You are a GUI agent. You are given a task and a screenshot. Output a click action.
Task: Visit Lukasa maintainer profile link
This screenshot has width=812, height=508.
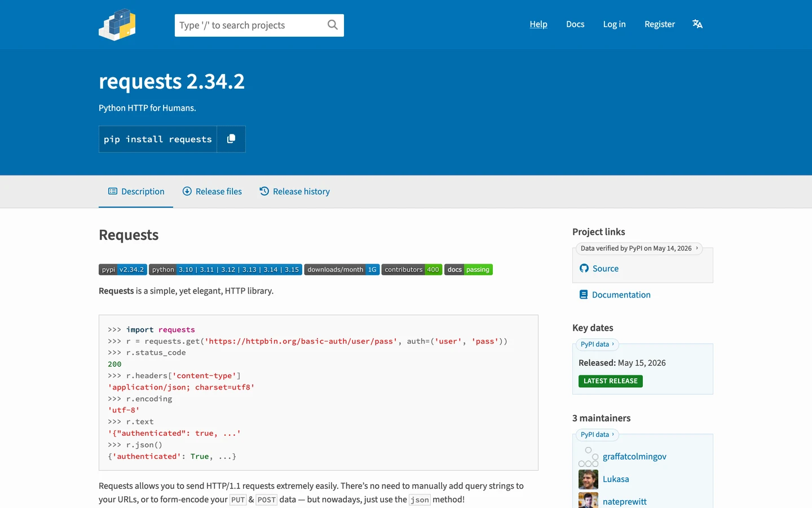point(616,479)
